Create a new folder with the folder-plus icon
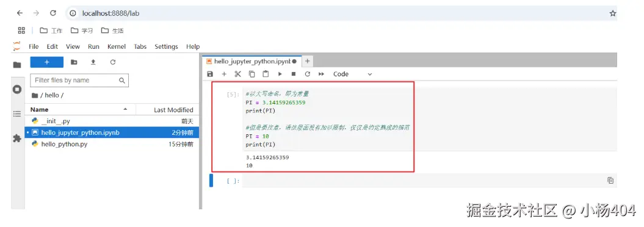 point(74,62)
